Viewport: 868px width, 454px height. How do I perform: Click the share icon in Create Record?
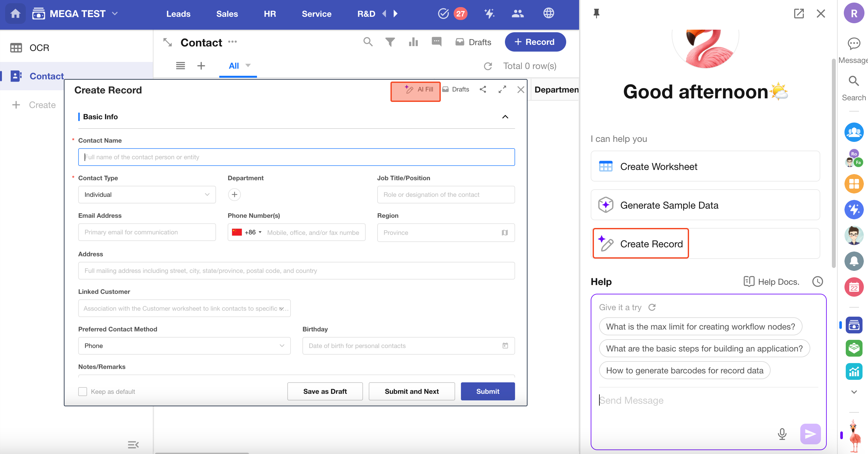(x=482, y=89)
